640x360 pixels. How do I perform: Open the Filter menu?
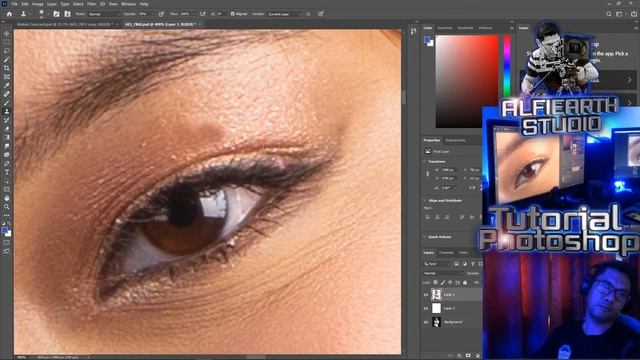coord(91,4)
